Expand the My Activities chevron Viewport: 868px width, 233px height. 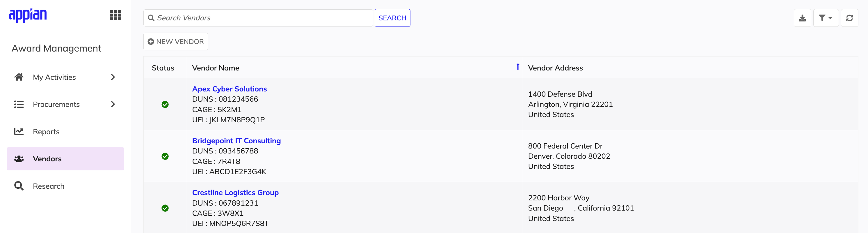(113, 77)
